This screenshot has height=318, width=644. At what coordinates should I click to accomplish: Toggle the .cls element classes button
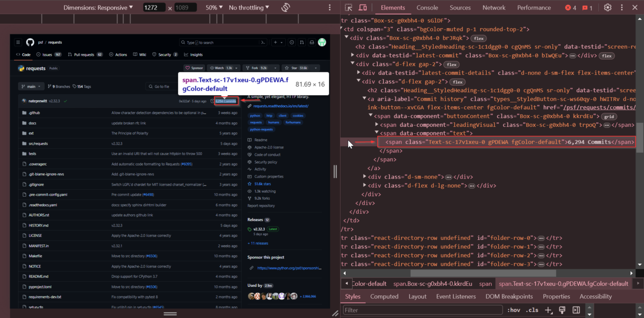(532, 310)
